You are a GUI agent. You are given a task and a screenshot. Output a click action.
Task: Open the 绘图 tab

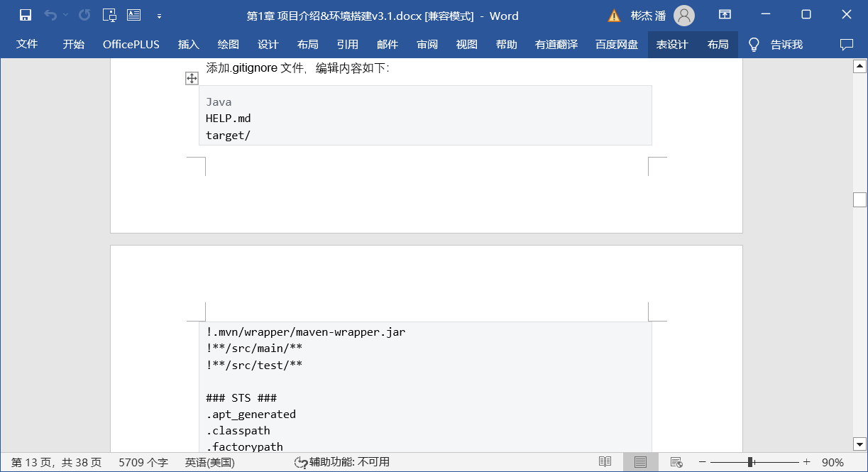pos(229,44)
